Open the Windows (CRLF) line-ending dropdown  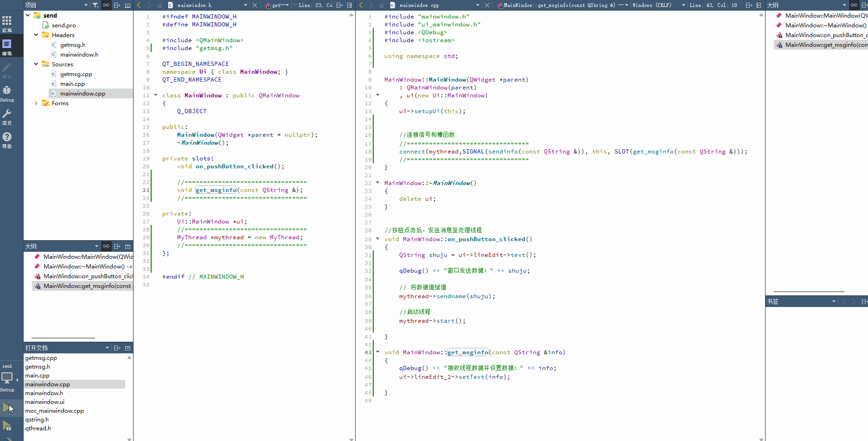pyautogui.click(x=659, y=5)
